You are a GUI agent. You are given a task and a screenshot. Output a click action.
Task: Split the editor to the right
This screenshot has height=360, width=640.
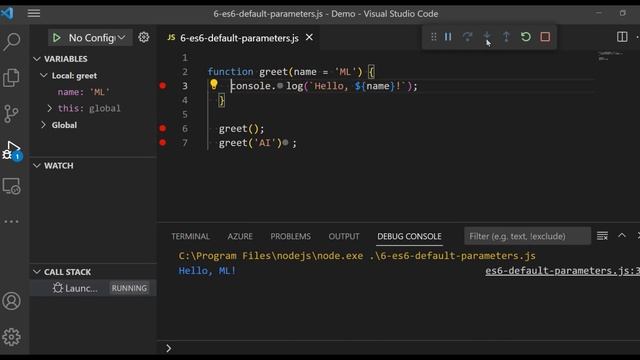[622, 37]
